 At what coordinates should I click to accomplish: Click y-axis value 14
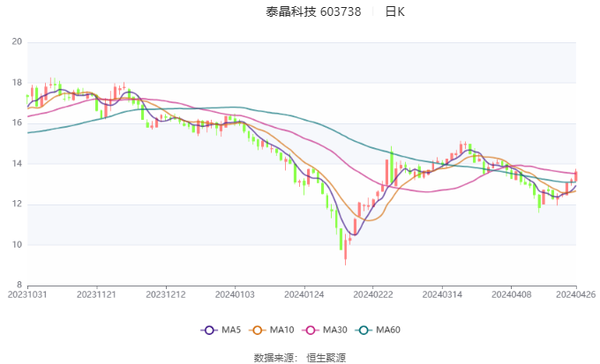tap(17, 164)
